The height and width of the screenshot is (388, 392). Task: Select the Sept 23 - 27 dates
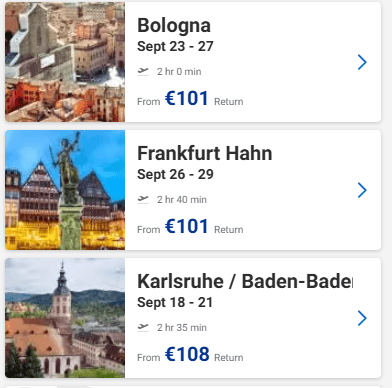175,47
